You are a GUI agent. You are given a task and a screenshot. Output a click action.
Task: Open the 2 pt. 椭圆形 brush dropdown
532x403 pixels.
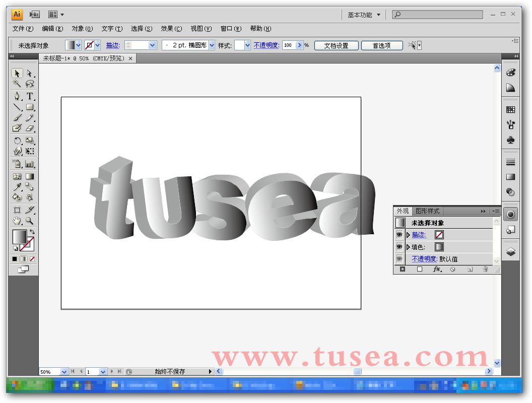pyautogui.click(x=212, y=45)
